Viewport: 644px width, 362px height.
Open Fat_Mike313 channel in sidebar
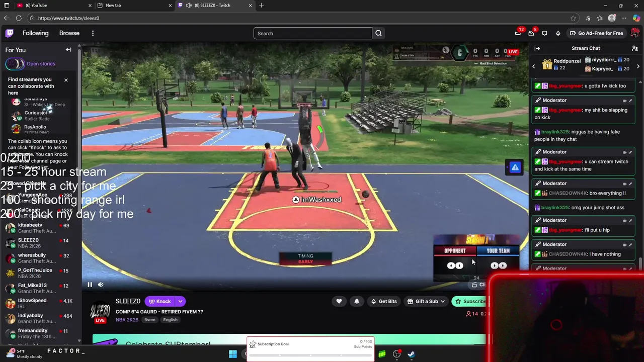point(39,288)
